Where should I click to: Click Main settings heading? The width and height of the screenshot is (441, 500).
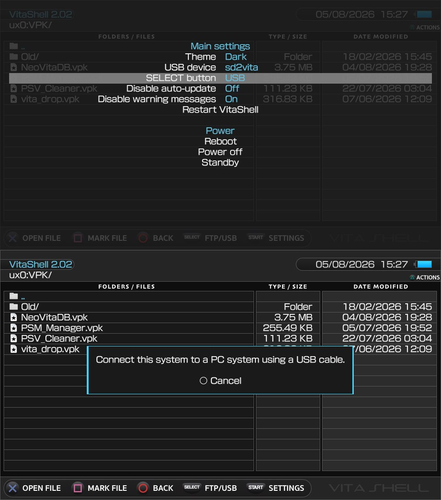coord(220,46)
